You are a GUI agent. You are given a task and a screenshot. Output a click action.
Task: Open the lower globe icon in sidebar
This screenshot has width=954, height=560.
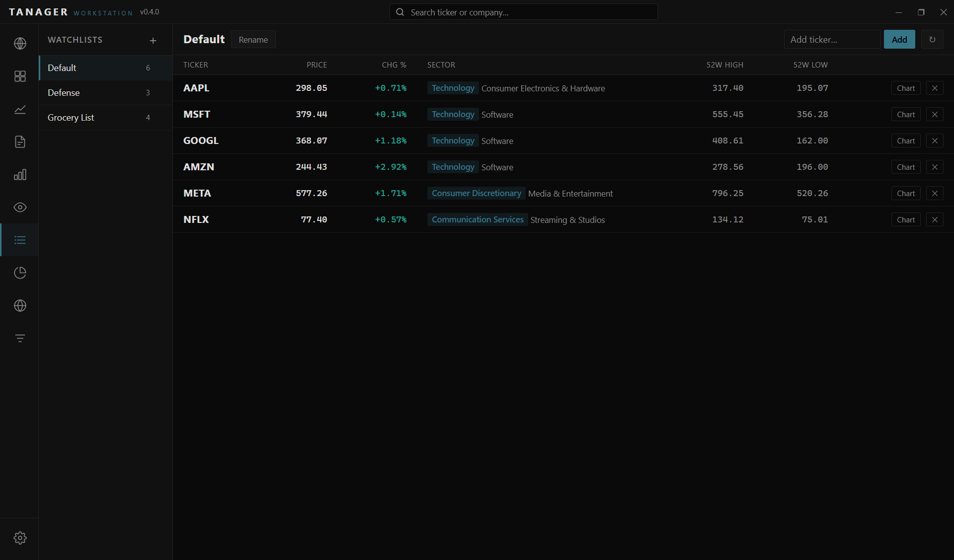pyautogui.click(x=20, y=306)
